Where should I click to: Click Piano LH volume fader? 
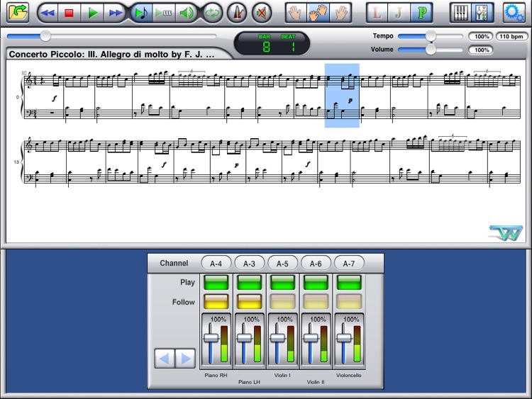coord(244,338)
